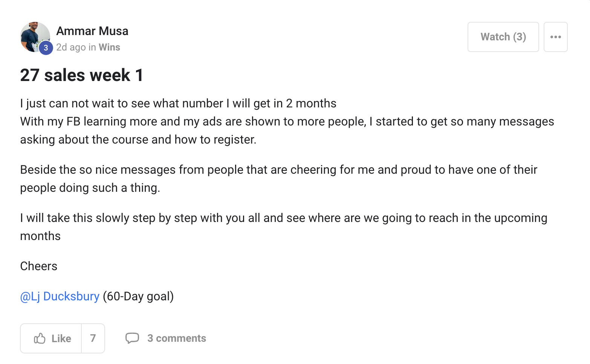Click the level 3 badge on avatar

(46, 48)
